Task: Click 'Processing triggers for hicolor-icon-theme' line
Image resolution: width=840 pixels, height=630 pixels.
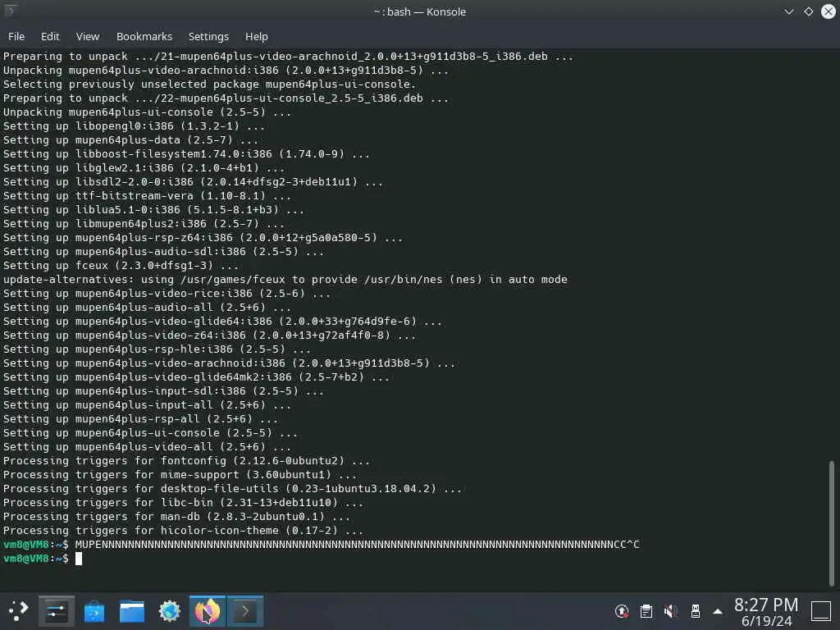Action: [183, 531]
